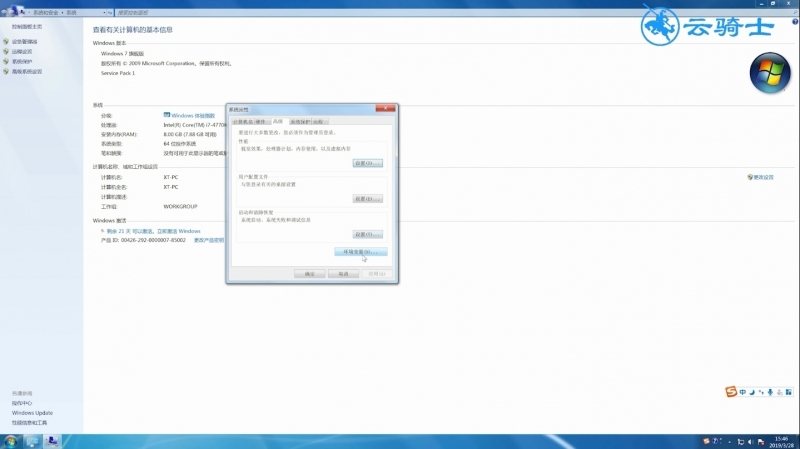800x449 pixels.
Task: Open Windows Experience Index (Windows 体验指数) link
Action: (193, 116)
